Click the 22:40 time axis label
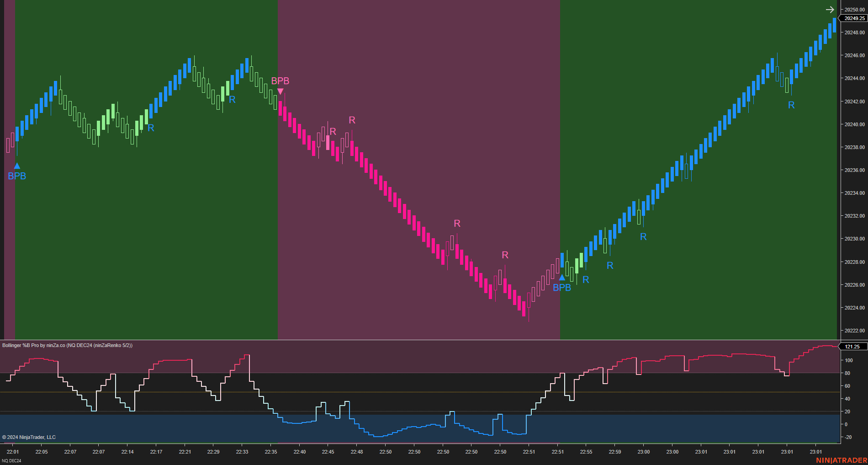868x465 pixels. [300, 452]
